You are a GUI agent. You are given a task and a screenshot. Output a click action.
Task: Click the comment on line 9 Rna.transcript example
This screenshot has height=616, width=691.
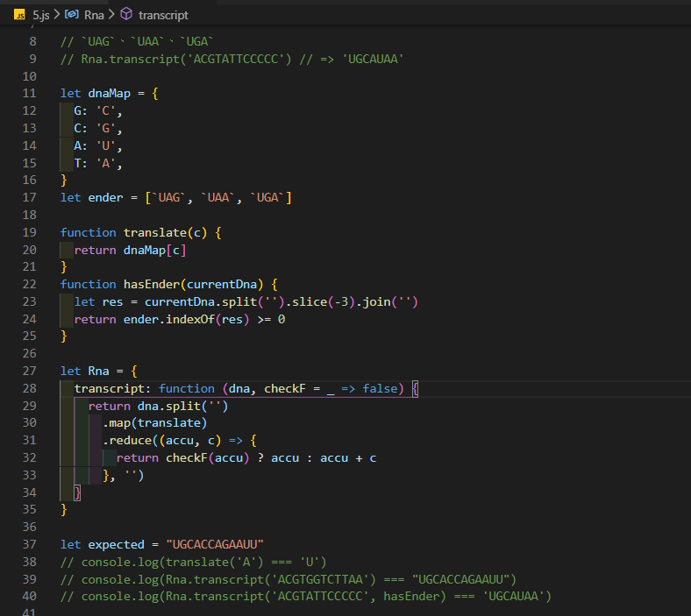232,59
